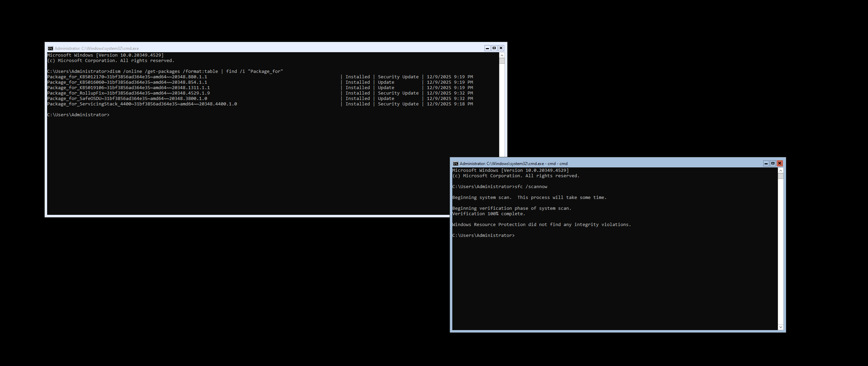The height and width of the screenshot is (366, 868).
Task: Click scroll-up arrow in sfc window
Action: click(781, 170)
